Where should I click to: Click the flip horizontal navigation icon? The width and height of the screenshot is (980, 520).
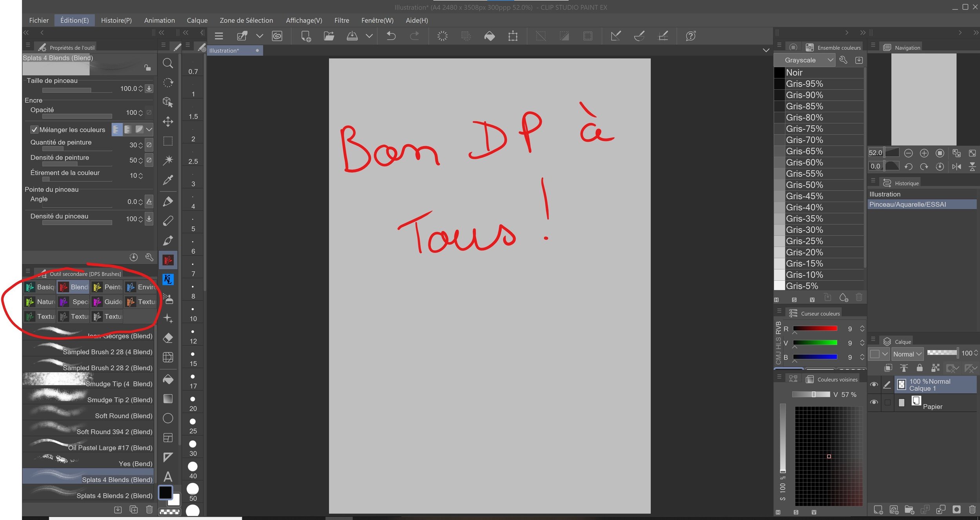point(956,167)
